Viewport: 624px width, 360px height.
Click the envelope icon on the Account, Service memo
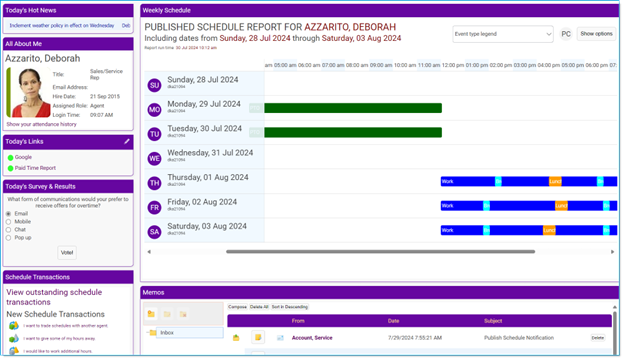[x=280, y=338]
